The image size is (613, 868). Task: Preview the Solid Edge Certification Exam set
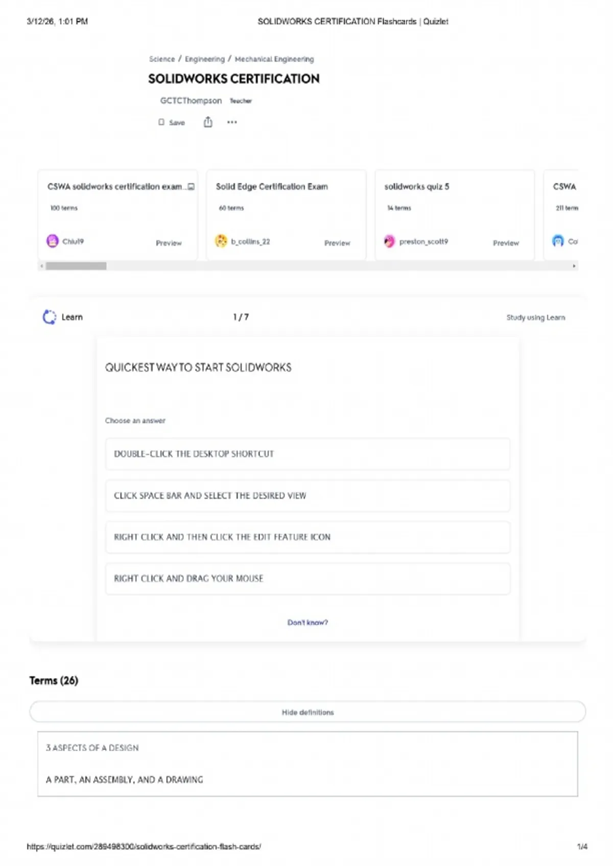pyautogui.click(x=337, y=243)
